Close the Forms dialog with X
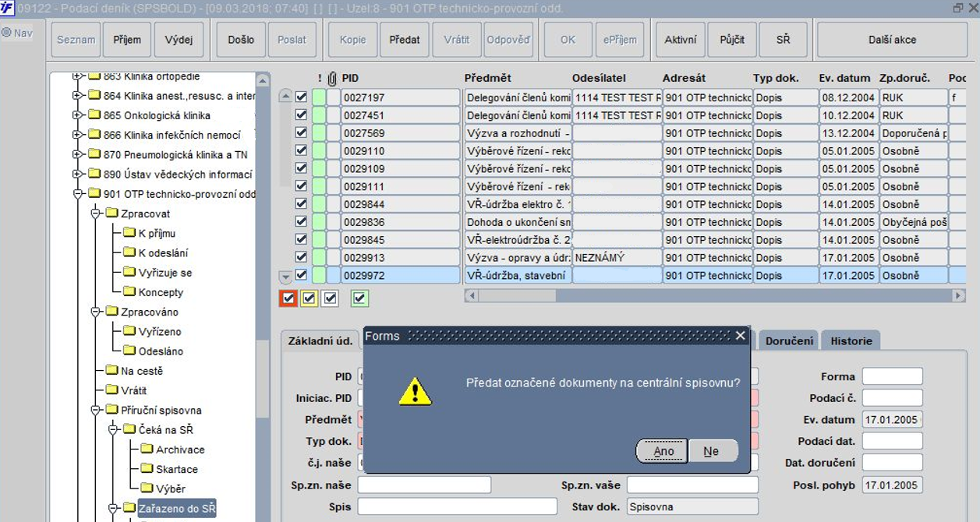The image size is (980, 522). click(x=741, y=336)
